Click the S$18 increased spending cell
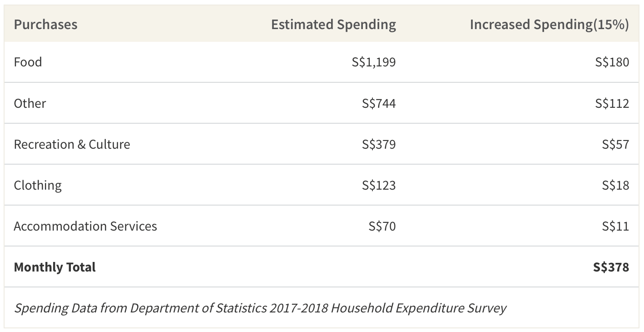The height and width of the screenshot is (332, 644). point(615,186)
